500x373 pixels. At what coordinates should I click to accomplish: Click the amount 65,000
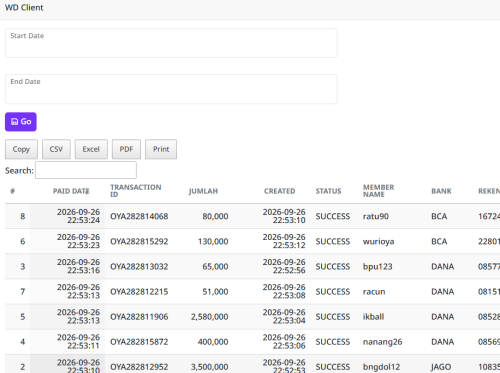click(215, 267)
